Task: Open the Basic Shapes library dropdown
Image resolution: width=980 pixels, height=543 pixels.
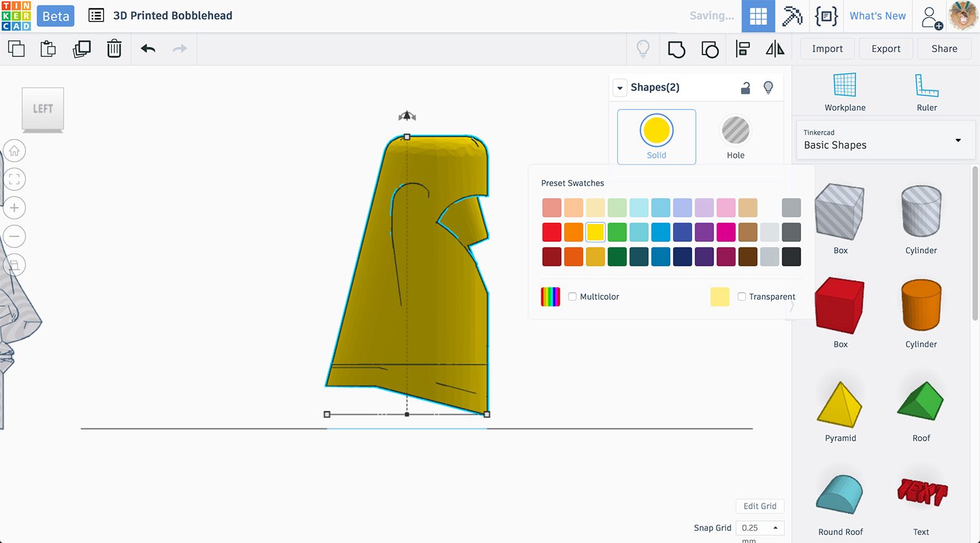Action: click(885, 140)
